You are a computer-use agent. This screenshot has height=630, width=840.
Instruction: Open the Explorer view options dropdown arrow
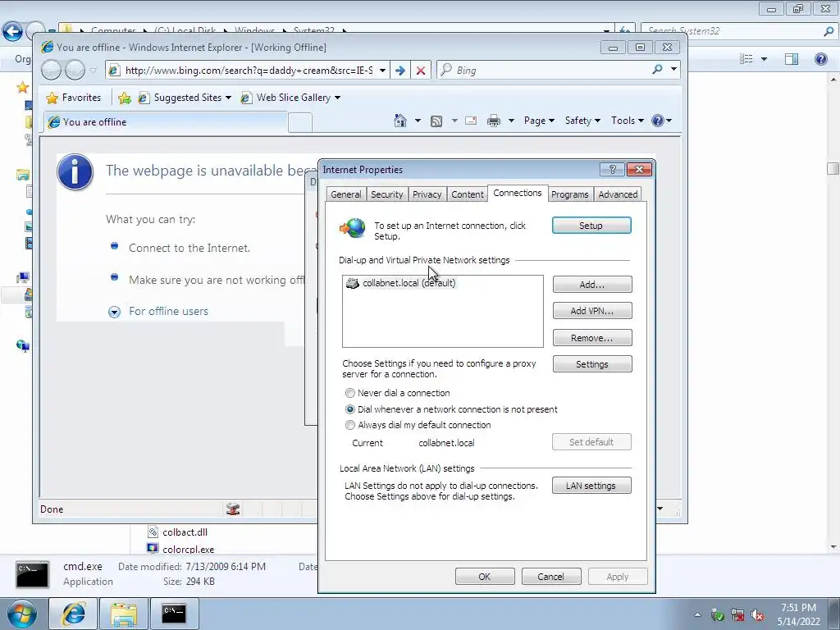(x=764, y=59)
